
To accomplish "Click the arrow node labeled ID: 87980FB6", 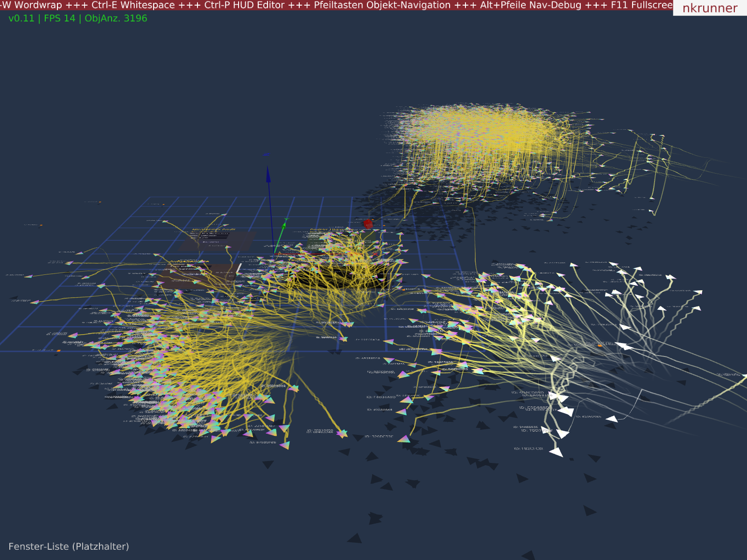I will point(284,446).
